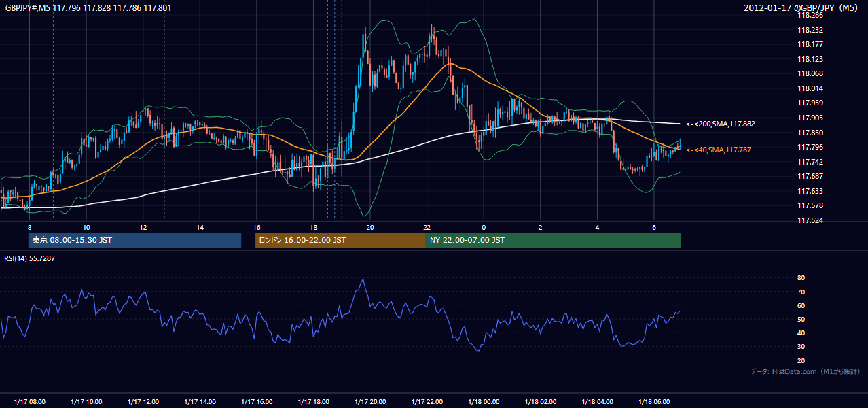Click price axis value 118.177
Image resolution: width=868 pixels, height=408 pixels.
pos(810,44)
